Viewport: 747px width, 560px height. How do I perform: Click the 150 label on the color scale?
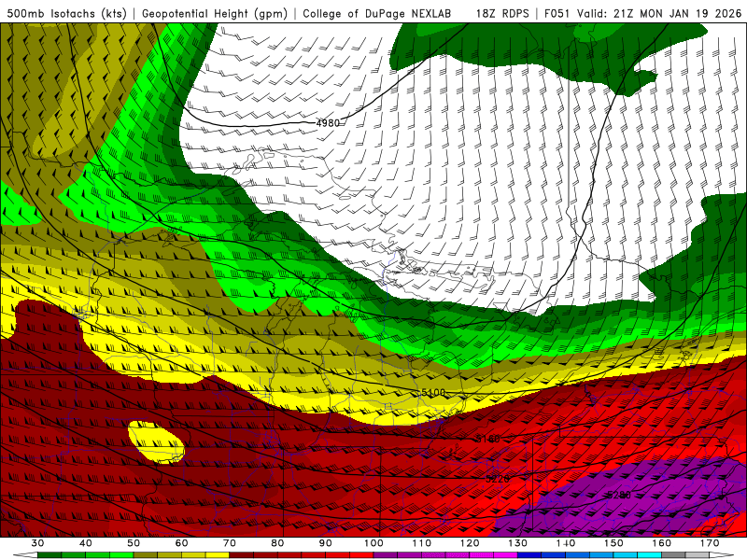click(x=613, y=543)
